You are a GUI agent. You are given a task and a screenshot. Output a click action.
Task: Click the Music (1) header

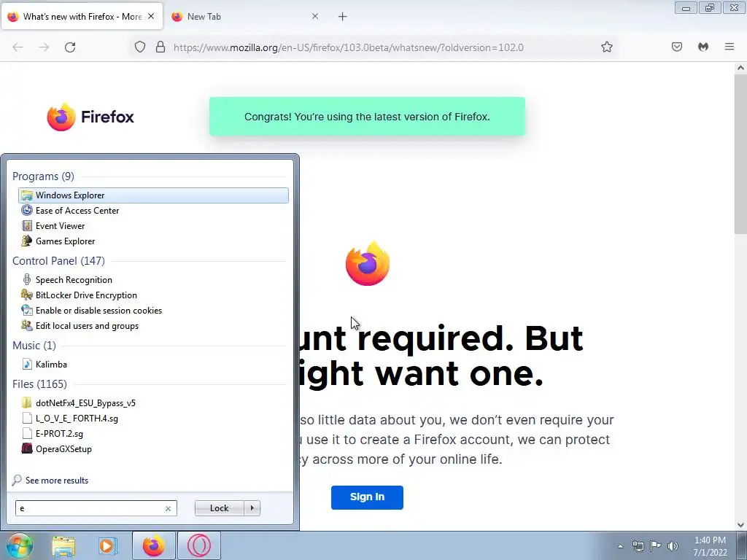(34, 345)
